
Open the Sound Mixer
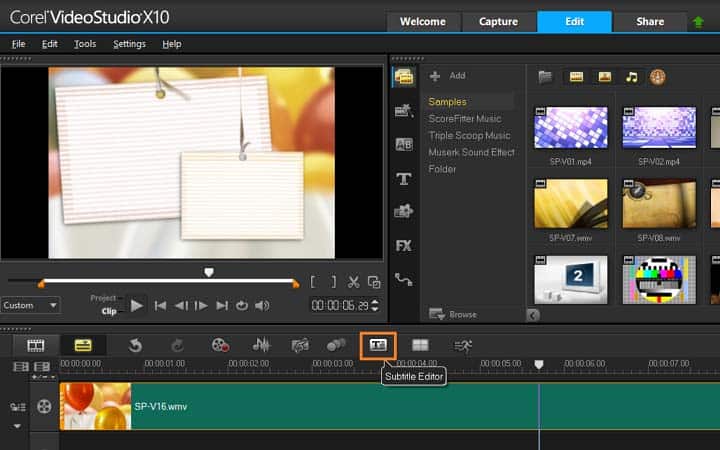tap(261, 345)
